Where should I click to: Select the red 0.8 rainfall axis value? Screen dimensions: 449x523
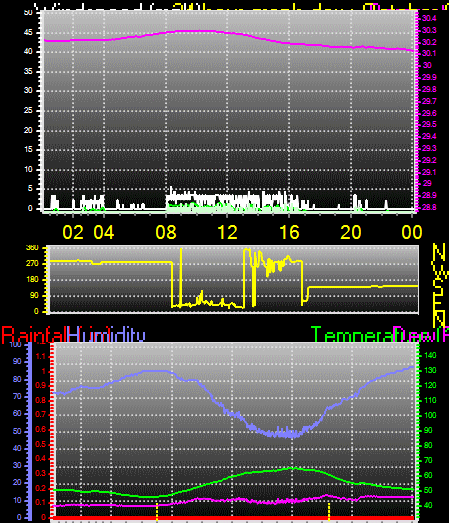click(41, 400)
